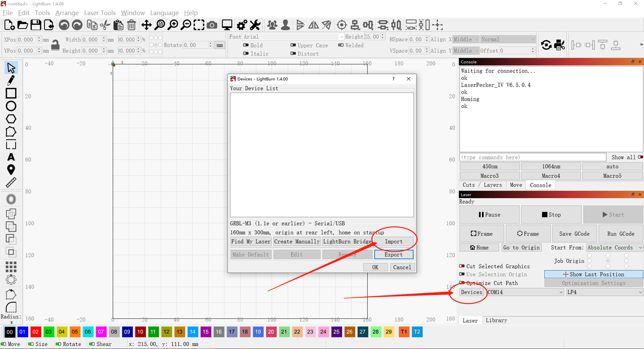Switch to the Move tab
The height and width of the screenshot is (349, 644).
516,185
